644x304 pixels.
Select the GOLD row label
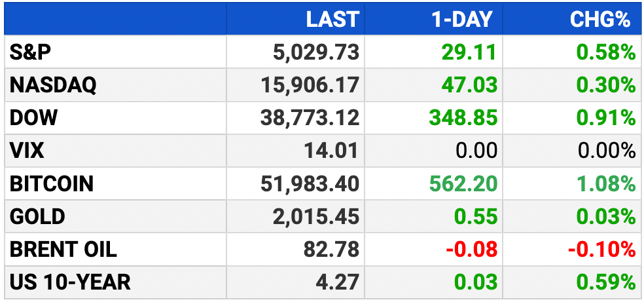[x=37, y=217]
